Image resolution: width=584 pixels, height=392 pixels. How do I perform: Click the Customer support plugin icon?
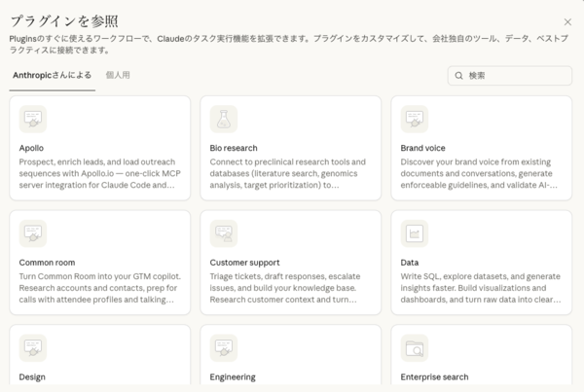pyautogui.click(x=224, y=233)
